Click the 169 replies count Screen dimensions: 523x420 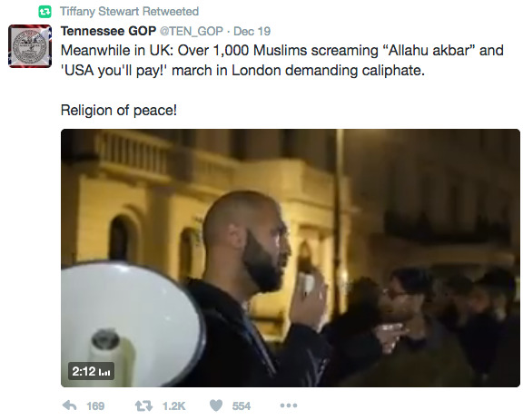point(95,406)
